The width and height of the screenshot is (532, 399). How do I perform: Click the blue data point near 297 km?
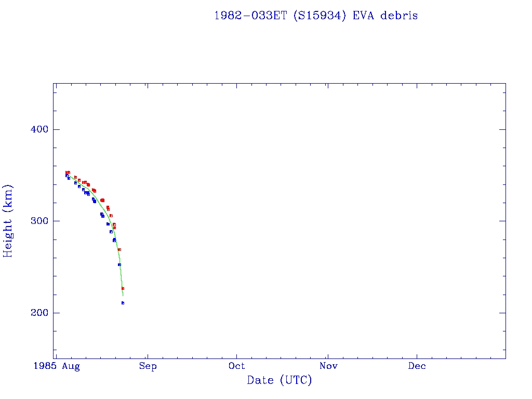coord(108,224)
